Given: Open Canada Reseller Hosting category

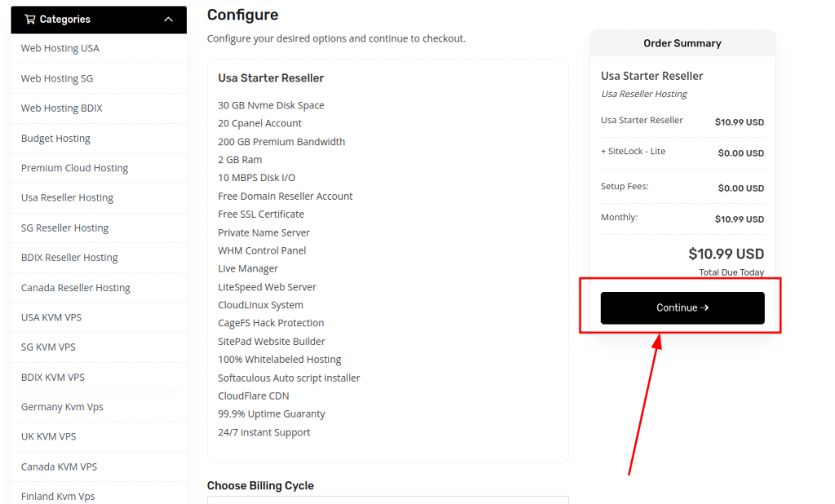Looking at the screenshot, I should click(75, 288).
